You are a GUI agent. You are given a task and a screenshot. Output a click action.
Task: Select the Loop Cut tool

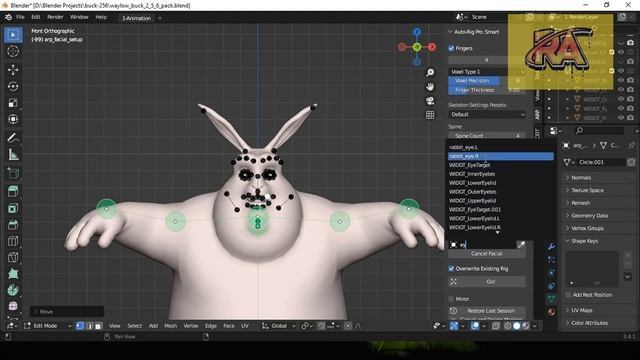[13, 241]
